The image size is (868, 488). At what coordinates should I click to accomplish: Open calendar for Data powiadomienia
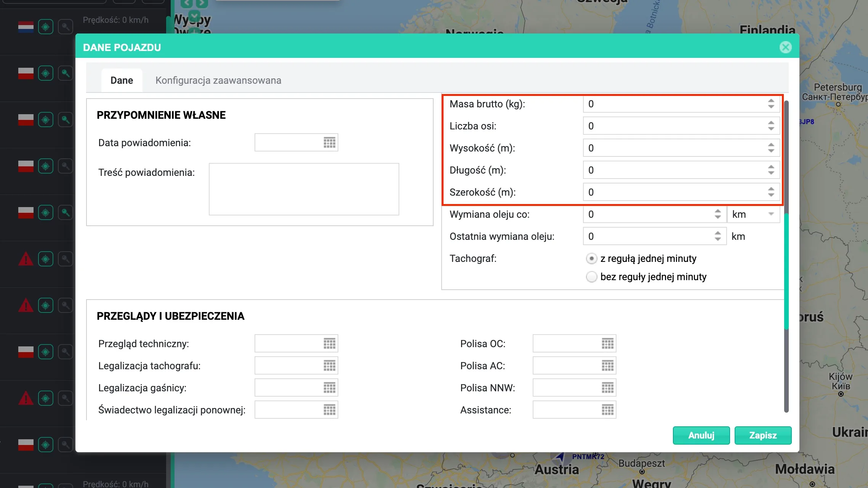click(x=330, y=143)
